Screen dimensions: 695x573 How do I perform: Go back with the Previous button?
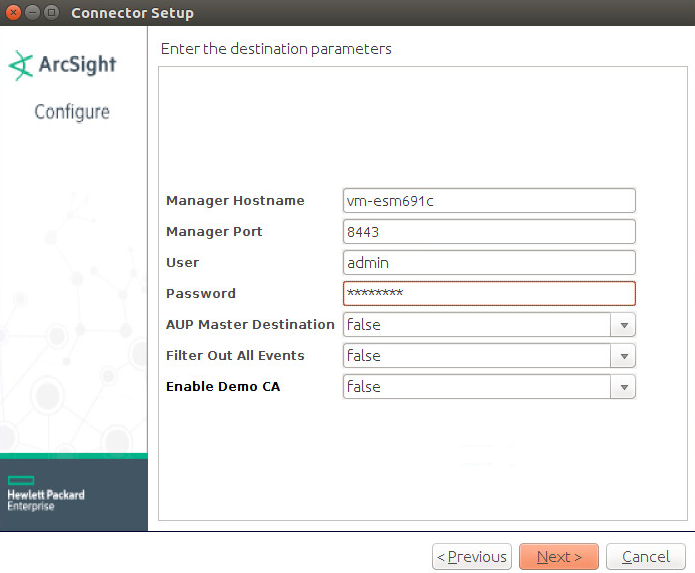coord(472,557)
